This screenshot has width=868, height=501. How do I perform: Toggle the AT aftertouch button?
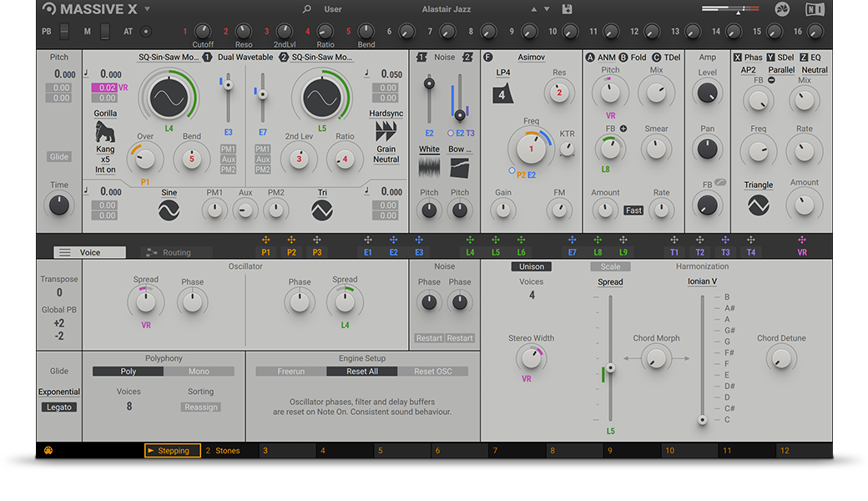(x=145, y=32)
